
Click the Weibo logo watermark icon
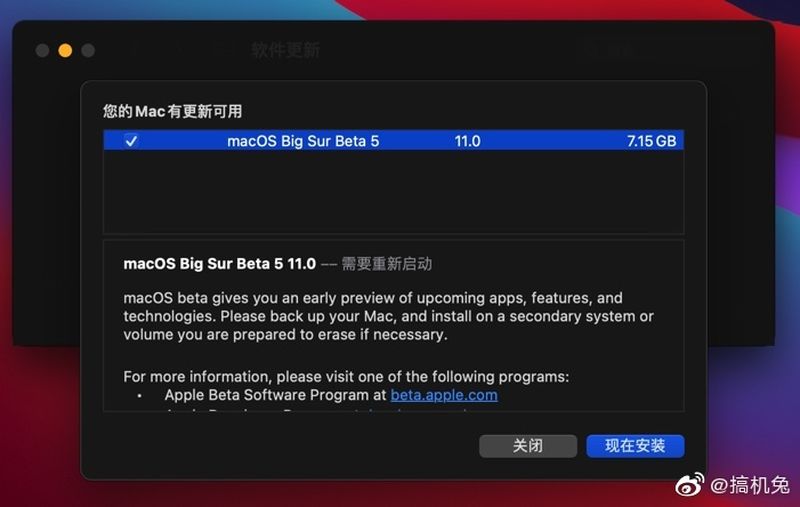click(690, 484)
